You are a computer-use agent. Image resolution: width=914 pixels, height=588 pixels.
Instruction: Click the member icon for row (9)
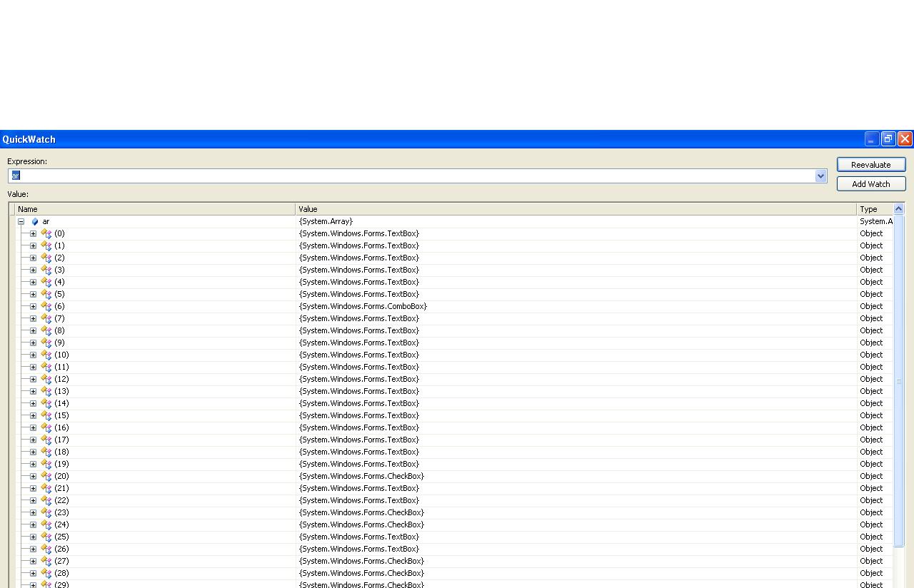pyautogui.click(x=46, y=343)
